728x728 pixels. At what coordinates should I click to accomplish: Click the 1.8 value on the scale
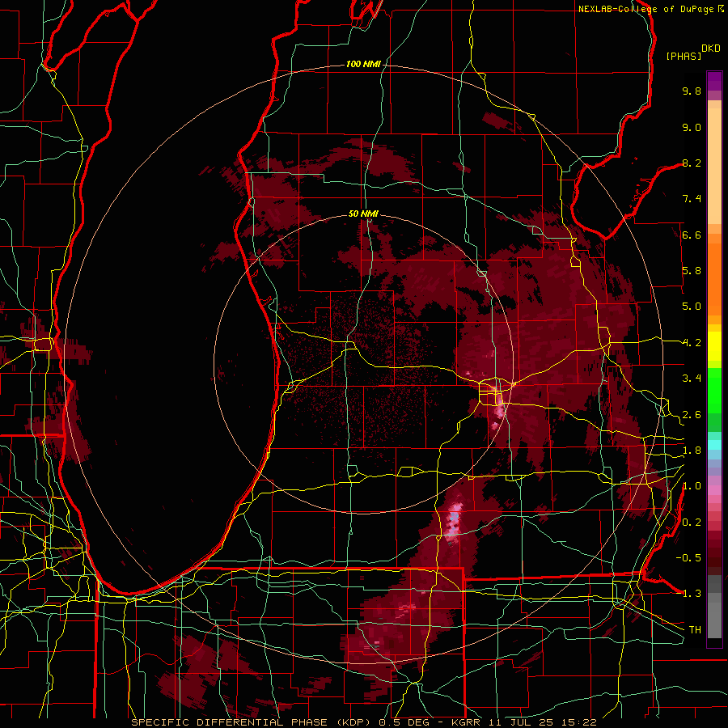point(692,451)
